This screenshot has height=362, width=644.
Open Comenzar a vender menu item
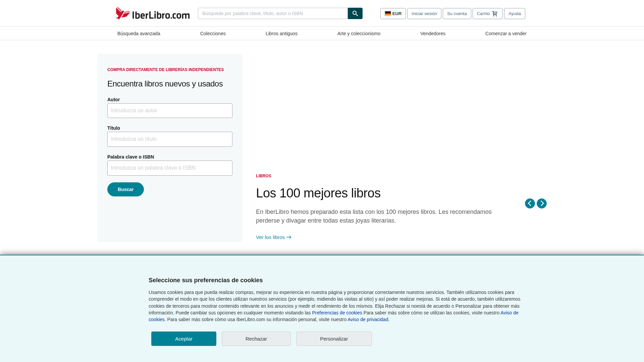pos(506,34)
